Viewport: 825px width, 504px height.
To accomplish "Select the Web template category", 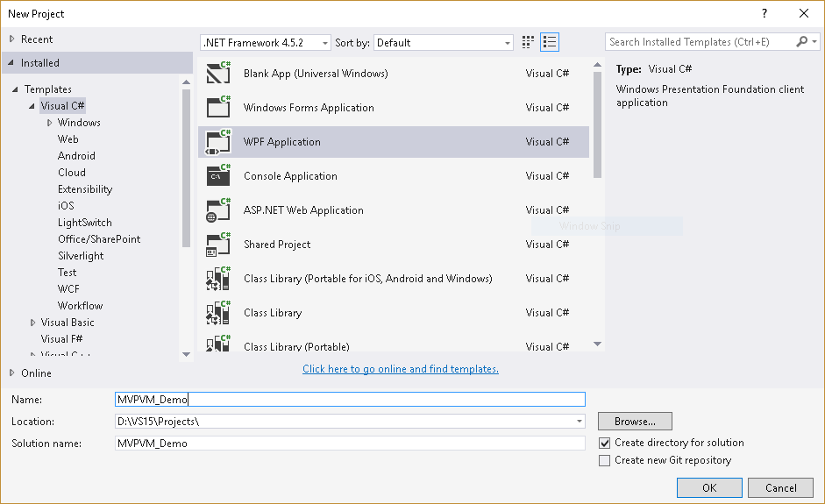I will [68, 139].
